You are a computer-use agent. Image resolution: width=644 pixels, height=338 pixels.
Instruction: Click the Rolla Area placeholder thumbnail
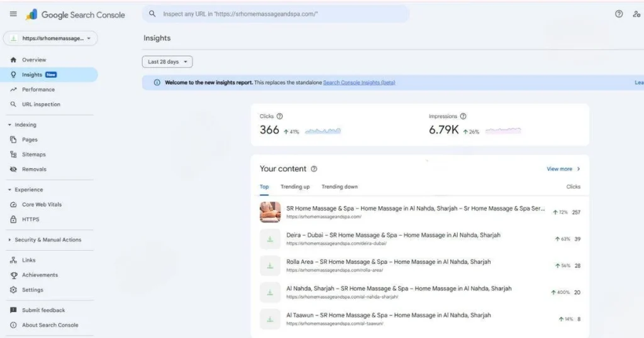270,265
